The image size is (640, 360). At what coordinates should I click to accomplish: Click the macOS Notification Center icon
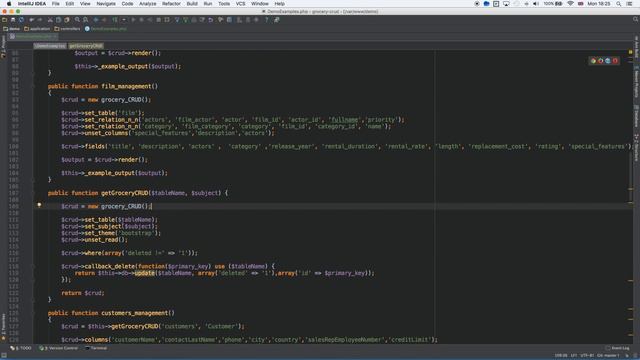click(630, 4)
